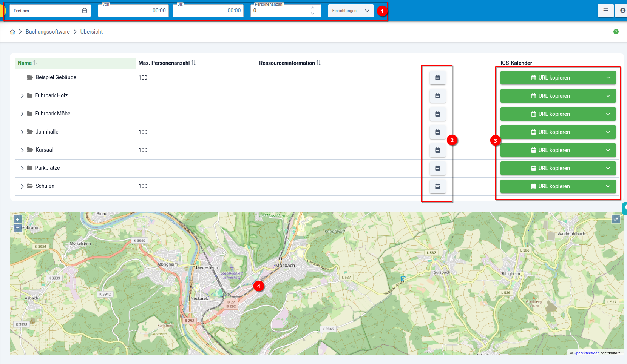This screenshot has height=364, width=627.
Task: Click hamburger menu icon in header
Action: [605, 11]
